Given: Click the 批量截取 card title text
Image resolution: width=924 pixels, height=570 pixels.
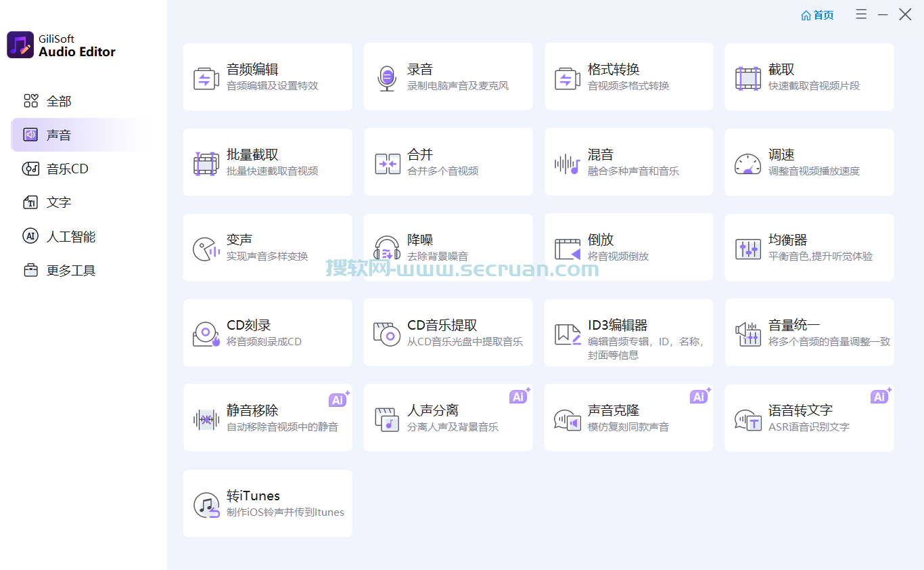Looking at the screenshot, I should [x=252, y=154].
